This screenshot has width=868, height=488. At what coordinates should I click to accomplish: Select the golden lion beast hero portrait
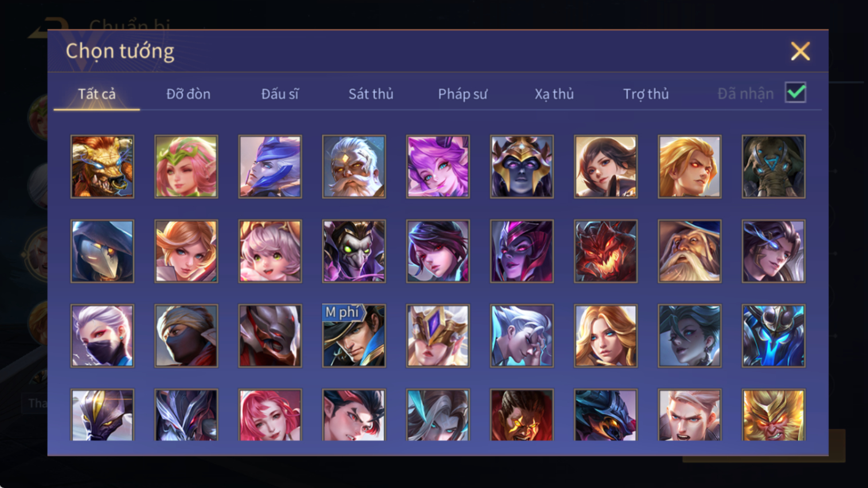(102, 167)
